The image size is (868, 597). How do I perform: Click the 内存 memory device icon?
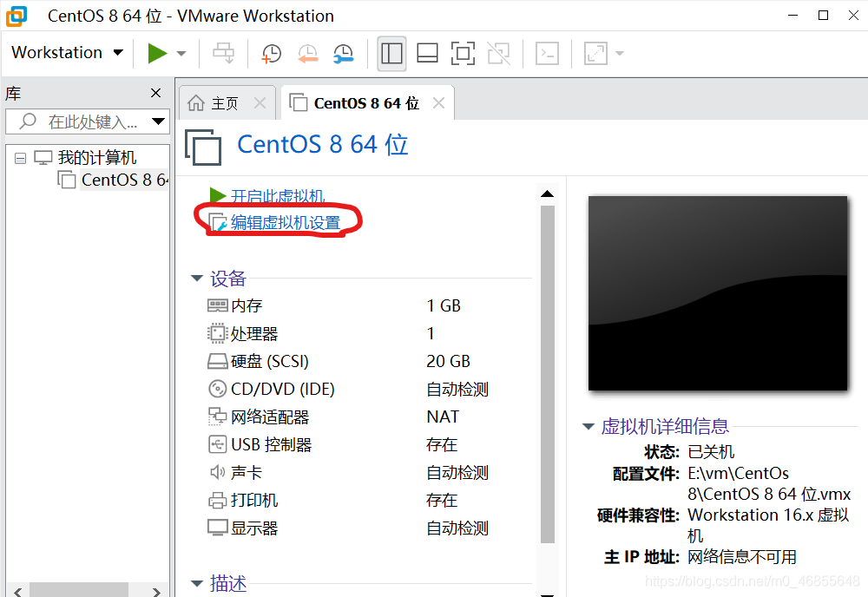pyautogui.click(x=218, y=305)
